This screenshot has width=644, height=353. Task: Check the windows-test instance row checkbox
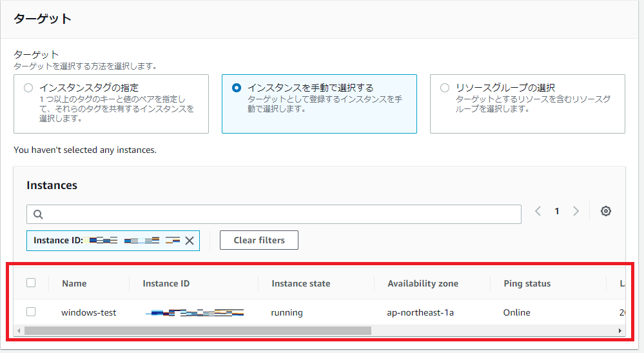tap(31, 312)
